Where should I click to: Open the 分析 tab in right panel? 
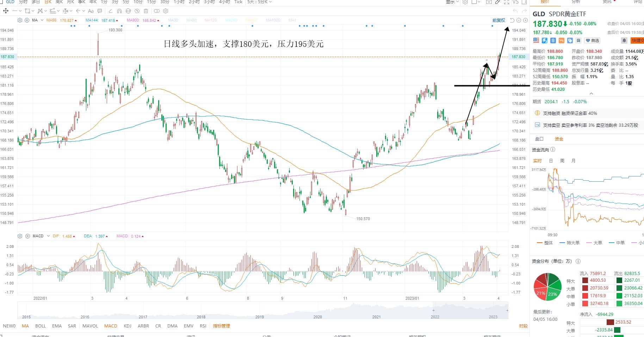tap(576, 2)
